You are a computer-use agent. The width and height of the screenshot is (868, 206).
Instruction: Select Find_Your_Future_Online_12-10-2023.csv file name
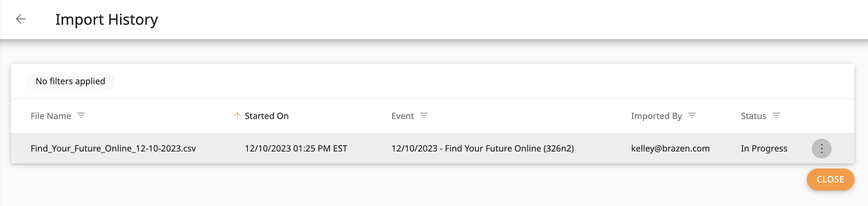113,148
